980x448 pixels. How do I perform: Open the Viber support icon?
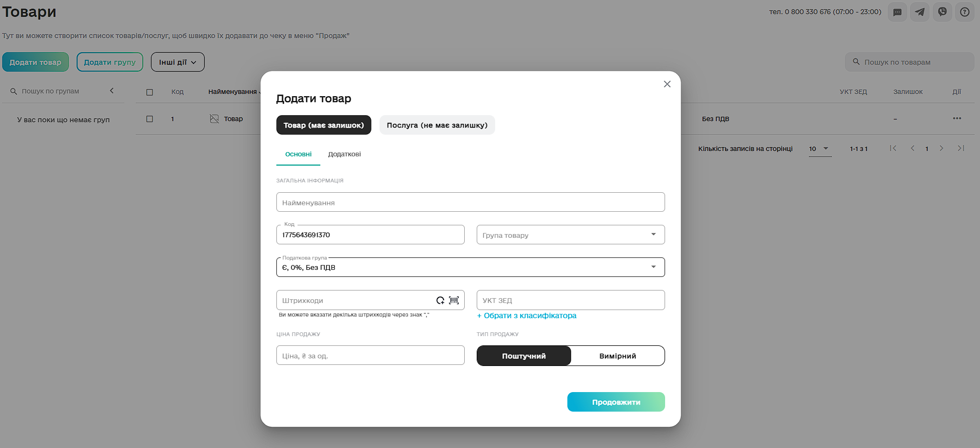pos(943,12)
